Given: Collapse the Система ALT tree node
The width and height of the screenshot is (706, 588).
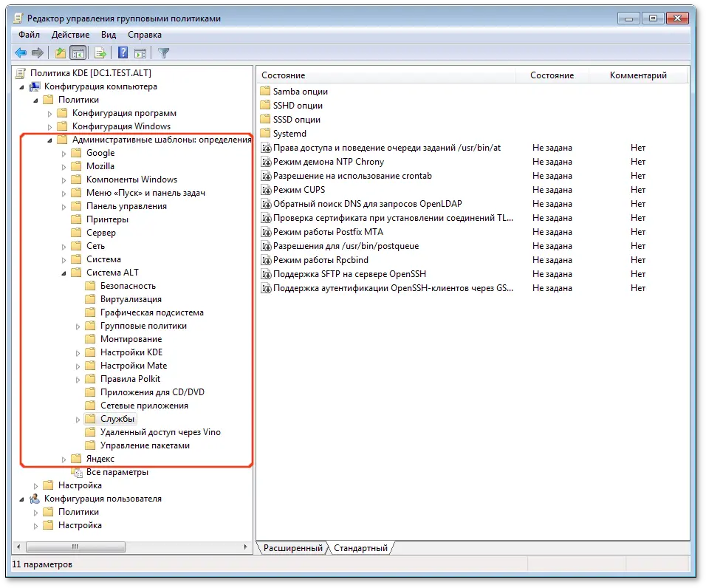Looking at the screenshot, I should pos(64,273).
